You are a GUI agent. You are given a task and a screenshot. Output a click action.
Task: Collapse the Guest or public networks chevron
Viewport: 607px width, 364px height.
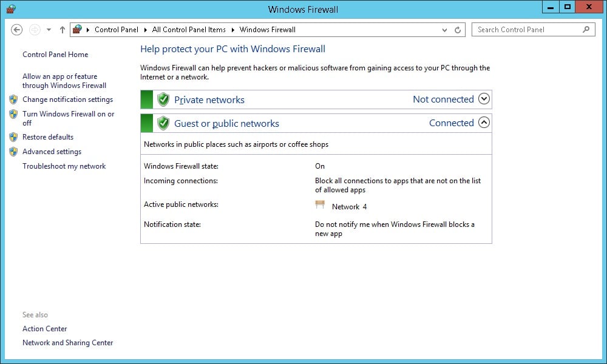pyautogui.click(x=484, y=122)
